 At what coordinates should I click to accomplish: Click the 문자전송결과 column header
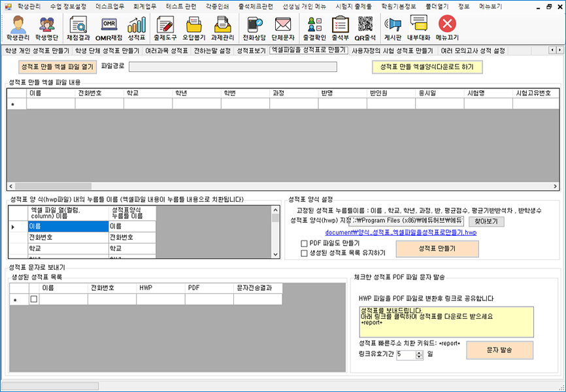258,288
